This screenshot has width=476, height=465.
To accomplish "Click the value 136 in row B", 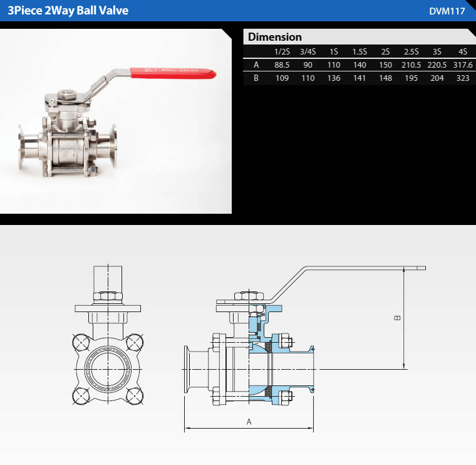I will (334, 78).
